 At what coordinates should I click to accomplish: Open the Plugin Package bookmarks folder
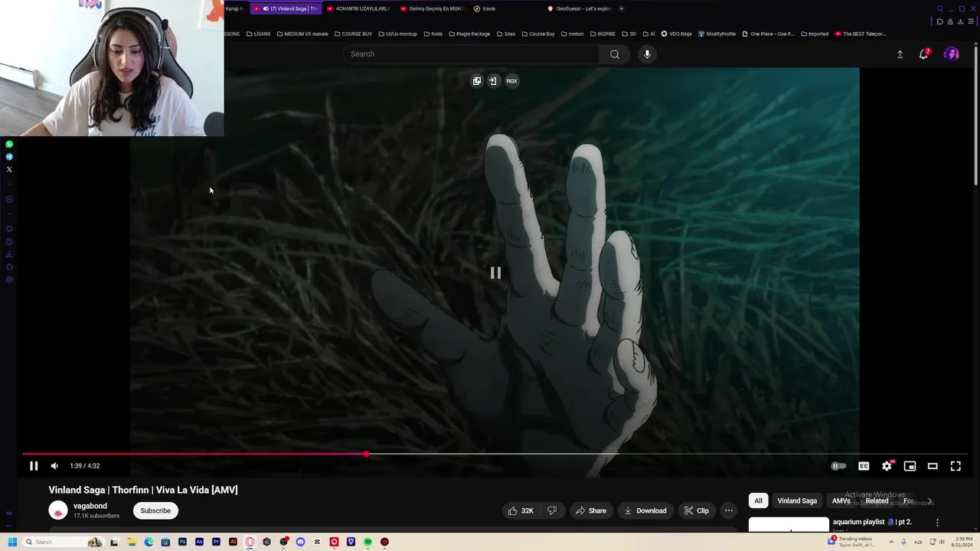(469, 34)
